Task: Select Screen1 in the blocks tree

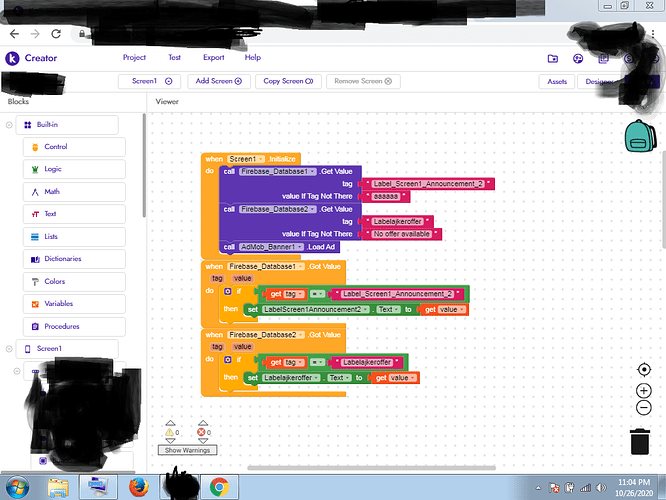Action: click(67, 349)
